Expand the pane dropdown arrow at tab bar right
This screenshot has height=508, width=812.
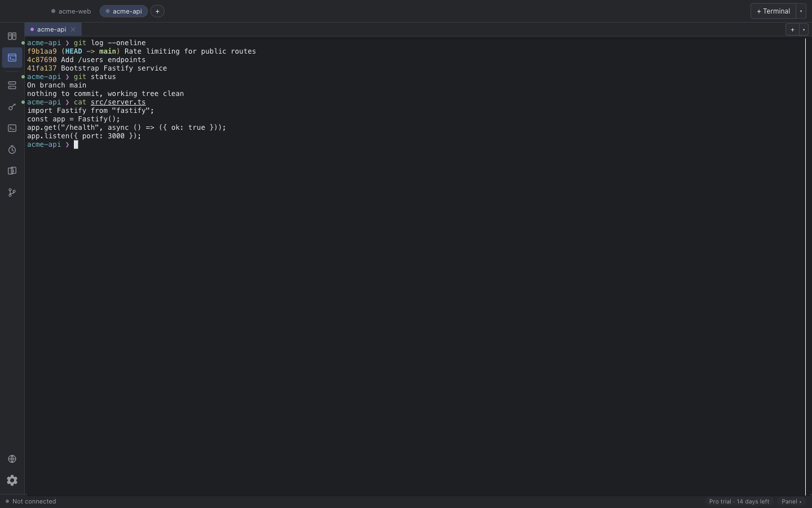click(x=804, y=29)
